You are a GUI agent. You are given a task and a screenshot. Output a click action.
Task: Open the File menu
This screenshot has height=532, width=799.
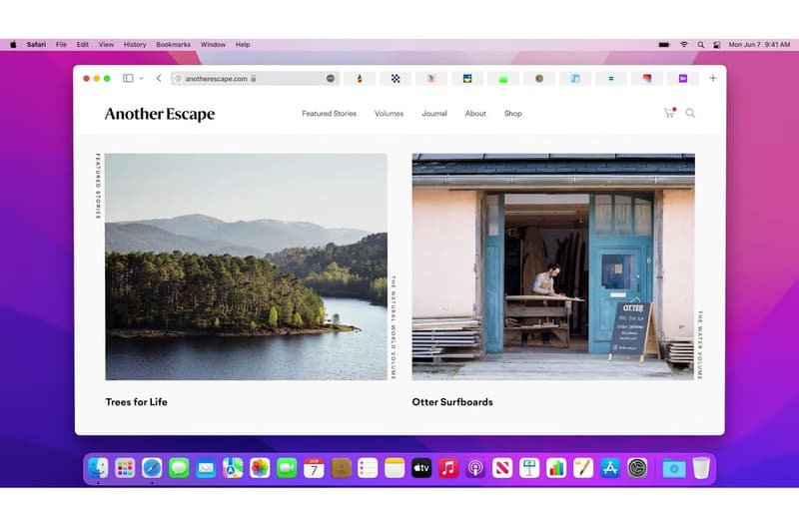pos(61,45)
